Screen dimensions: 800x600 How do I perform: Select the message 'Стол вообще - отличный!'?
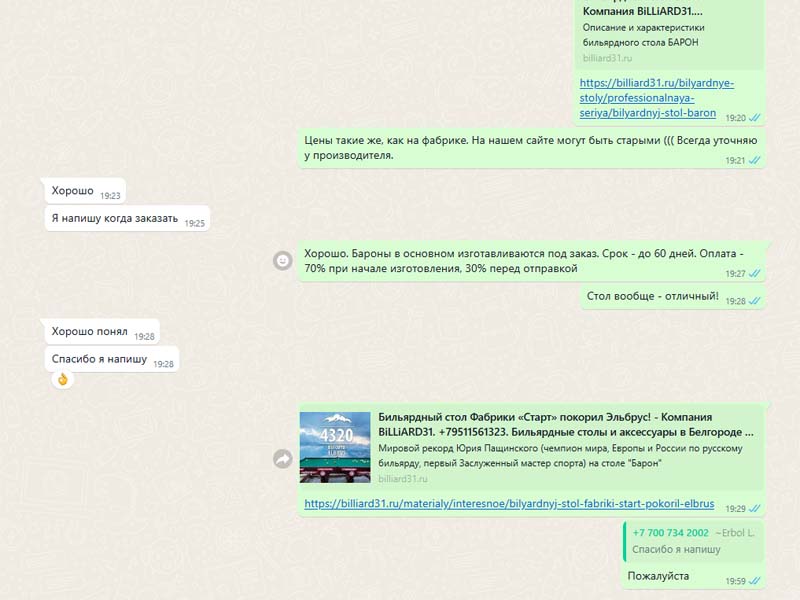pyautogui.click(x=673, y=296)
